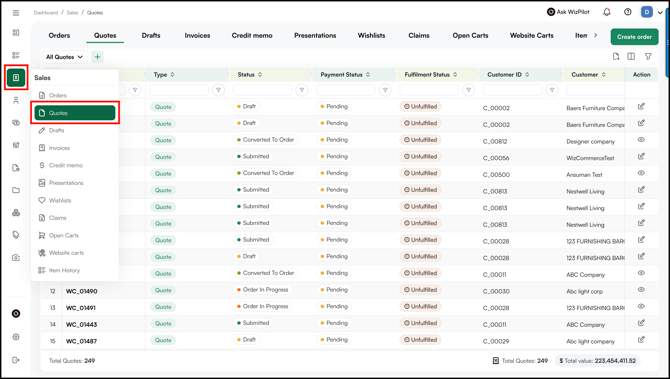This screenshot has height=379, width=670.
Task: Select Drafts in the Sales menu
Action: pyautogui.click(x=75, y=130)
